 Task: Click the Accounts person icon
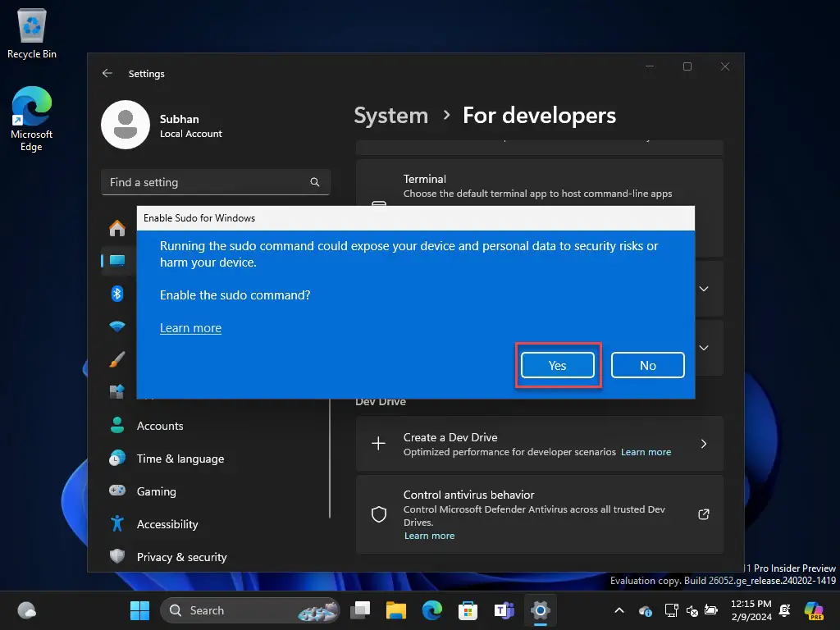(116, 426)
